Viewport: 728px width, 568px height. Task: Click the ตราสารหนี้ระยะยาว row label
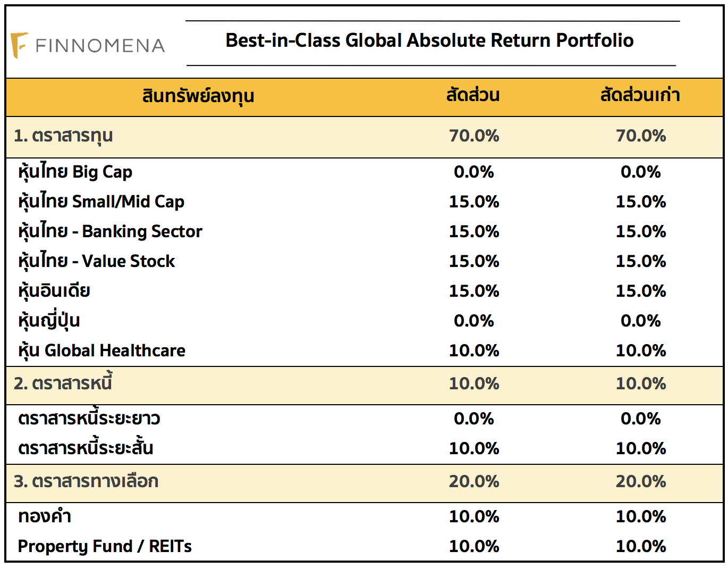point(89,419)
